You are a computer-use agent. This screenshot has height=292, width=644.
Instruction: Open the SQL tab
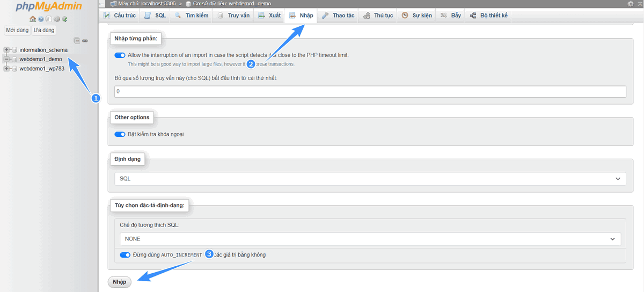click(x=156, y=16)
